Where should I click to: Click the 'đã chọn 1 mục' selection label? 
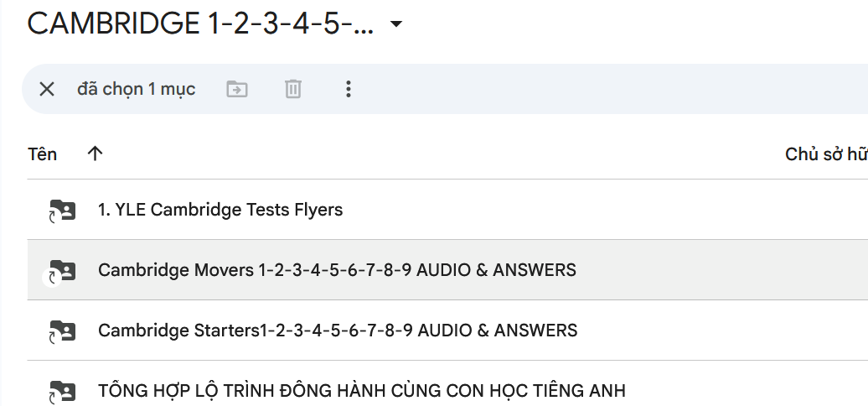[x=137, y=89]
